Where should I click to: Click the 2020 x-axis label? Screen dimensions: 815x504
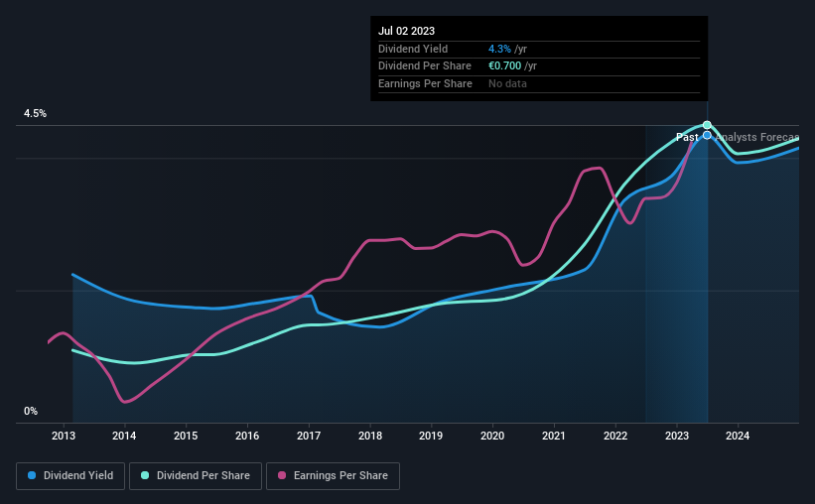tap(492, 436)
